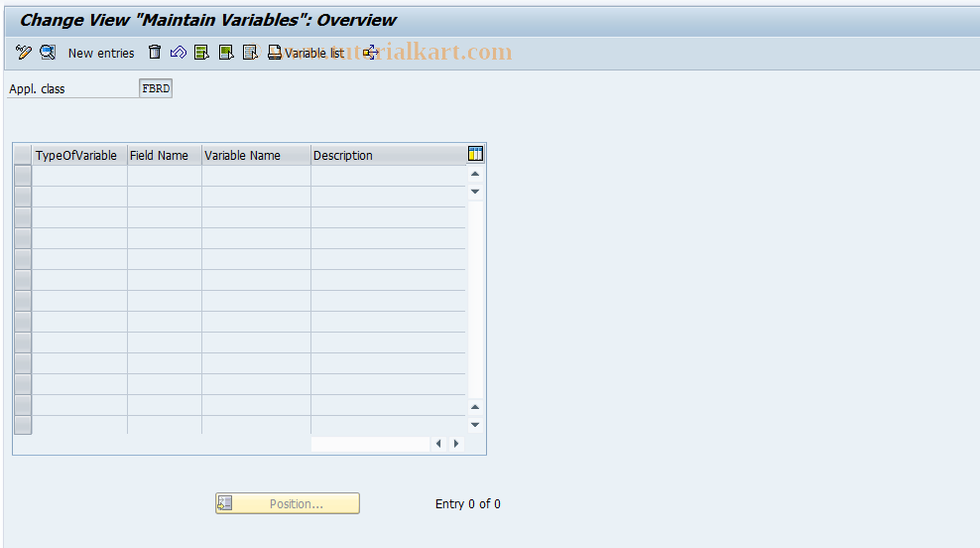Click the Position... button

click(x=288, y=503)
